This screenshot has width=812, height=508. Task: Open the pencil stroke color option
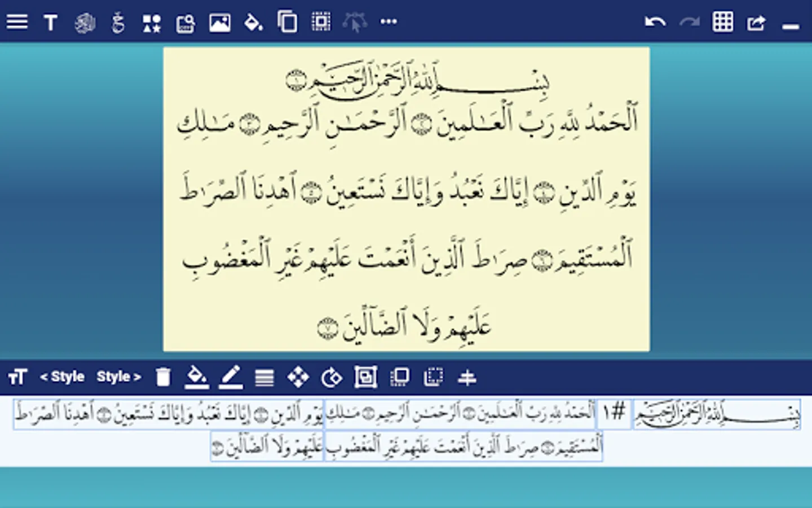pos(231,376)
